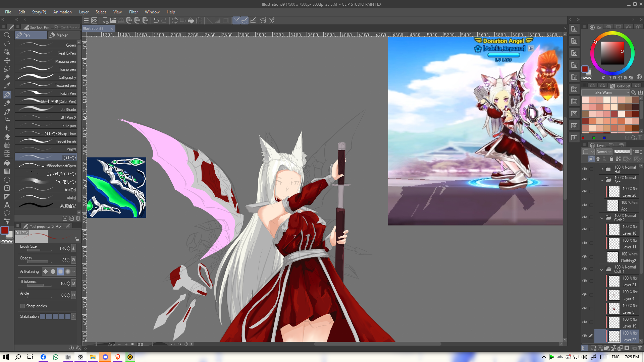Open the SkinWarm color set dropdown

point(606,93)
